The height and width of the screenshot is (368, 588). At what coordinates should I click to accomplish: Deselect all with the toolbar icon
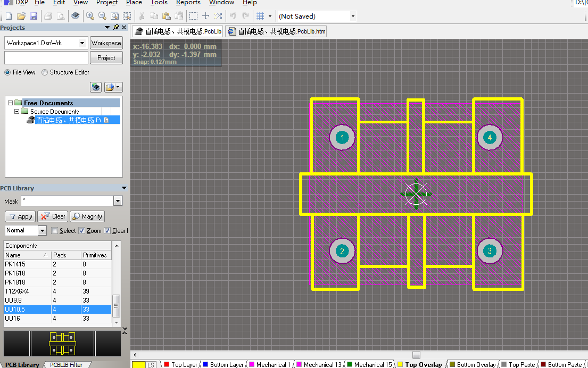coord(218,16)
